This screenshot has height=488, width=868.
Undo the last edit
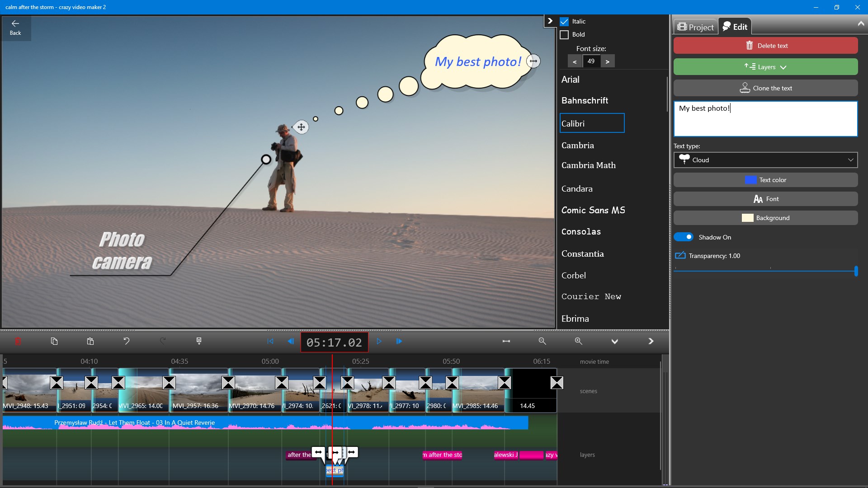coord(127,342)
